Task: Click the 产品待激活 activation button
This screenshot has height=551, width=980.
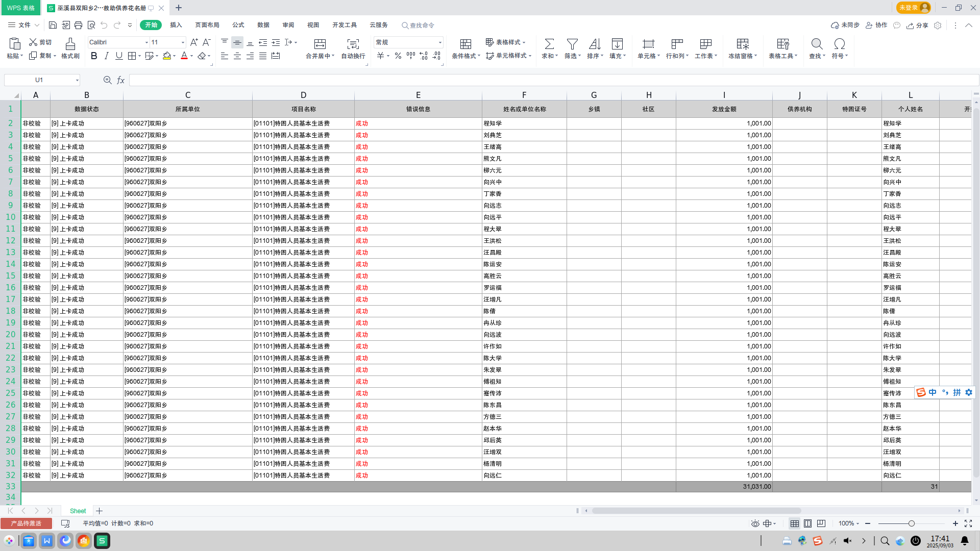Action: (26, 523)
